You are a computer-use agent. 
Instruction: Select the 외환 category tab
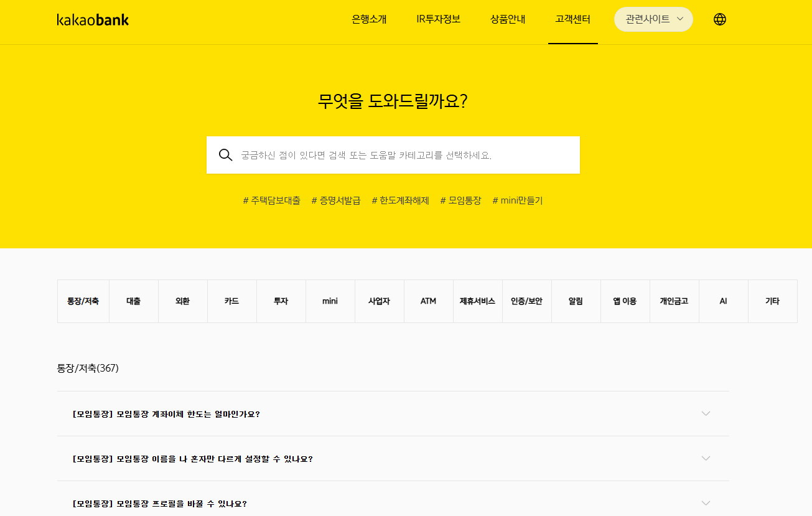coord(183,301)
